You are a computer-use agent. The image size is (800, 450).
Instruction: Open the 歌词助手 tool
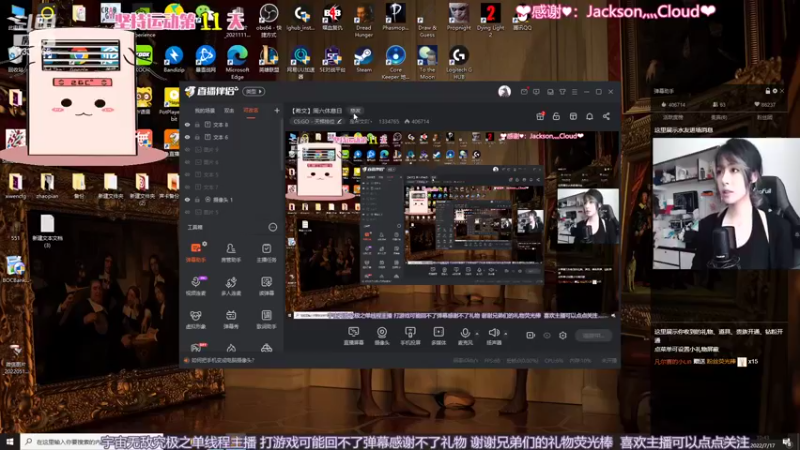pos(266,319)
